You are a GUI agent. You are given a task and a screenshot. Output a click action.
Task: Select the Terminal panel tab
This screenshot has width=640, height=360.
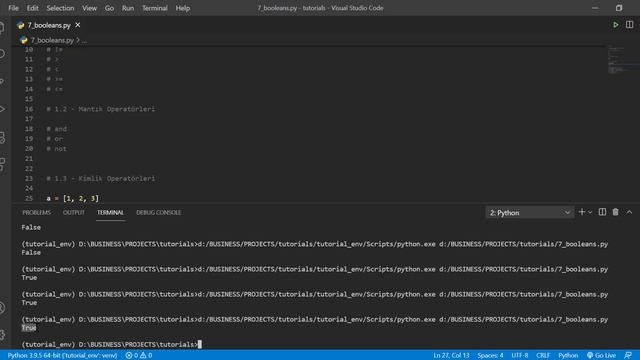[x=110, y=213]
